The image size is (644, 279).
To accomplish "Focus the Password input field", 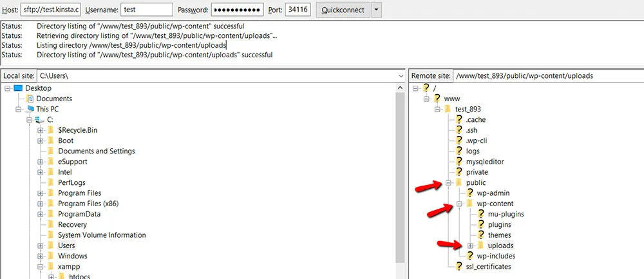I will click(238, 10).
